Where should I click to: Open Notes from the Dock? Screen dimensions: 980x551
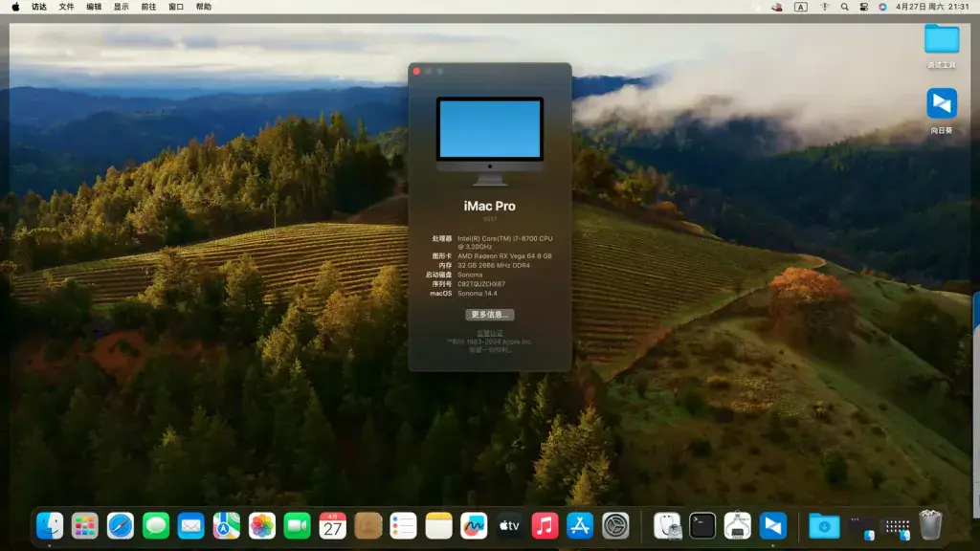(x=438, y=526)
